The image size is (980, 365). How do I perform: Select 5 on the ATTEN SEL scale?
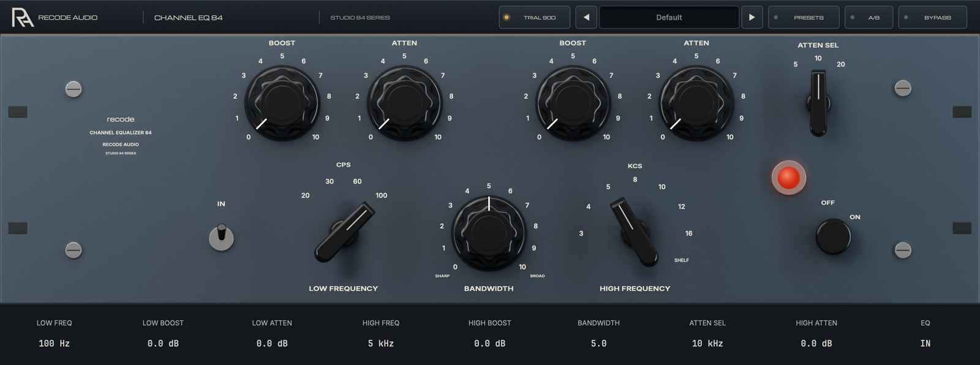coord(796,64)
